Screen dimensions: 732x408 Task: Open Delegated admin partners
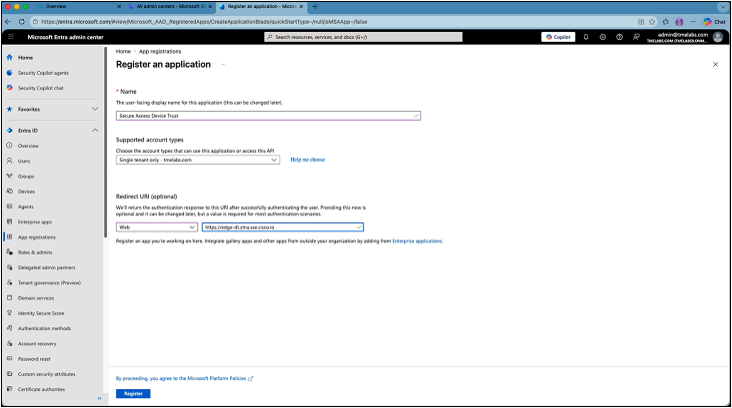point(46,267)
